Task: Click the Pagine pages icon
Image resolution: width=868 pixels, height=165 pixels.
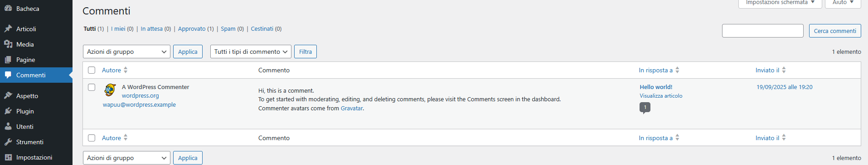Action: (x=8, y=60)
